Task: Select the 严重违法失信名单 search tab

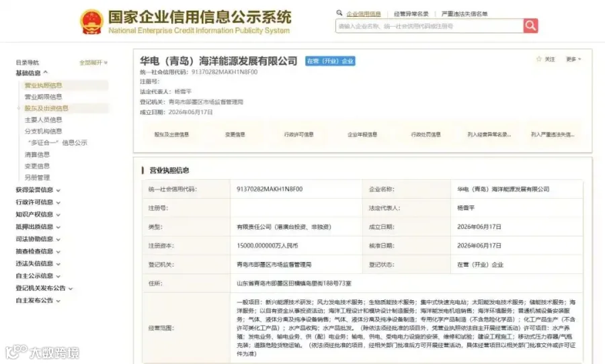Action: (x=464, y=14)
